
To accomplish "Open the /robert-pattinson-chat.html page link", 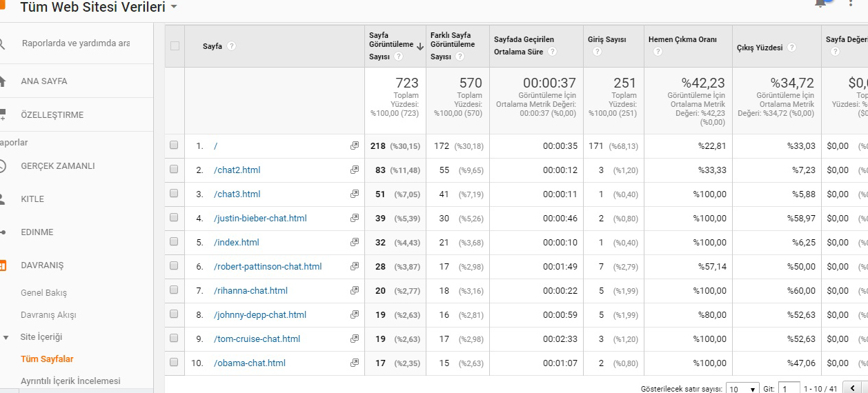I will (x=268, y=266).
